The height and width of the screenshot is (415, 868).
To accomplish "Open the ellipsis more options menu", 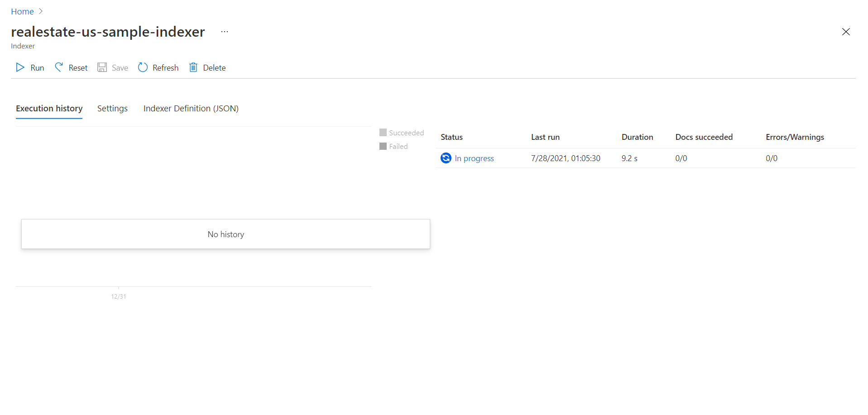I will point(225,32).
